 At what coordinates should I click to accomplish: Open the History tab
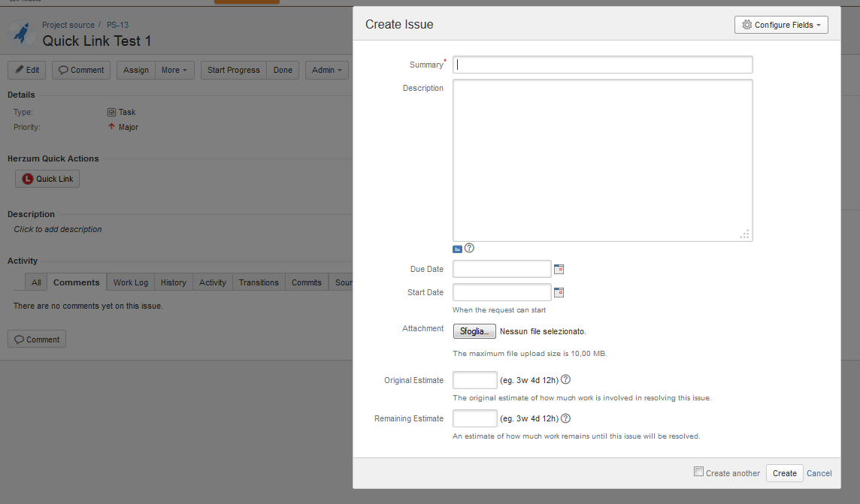click(173, 282)
